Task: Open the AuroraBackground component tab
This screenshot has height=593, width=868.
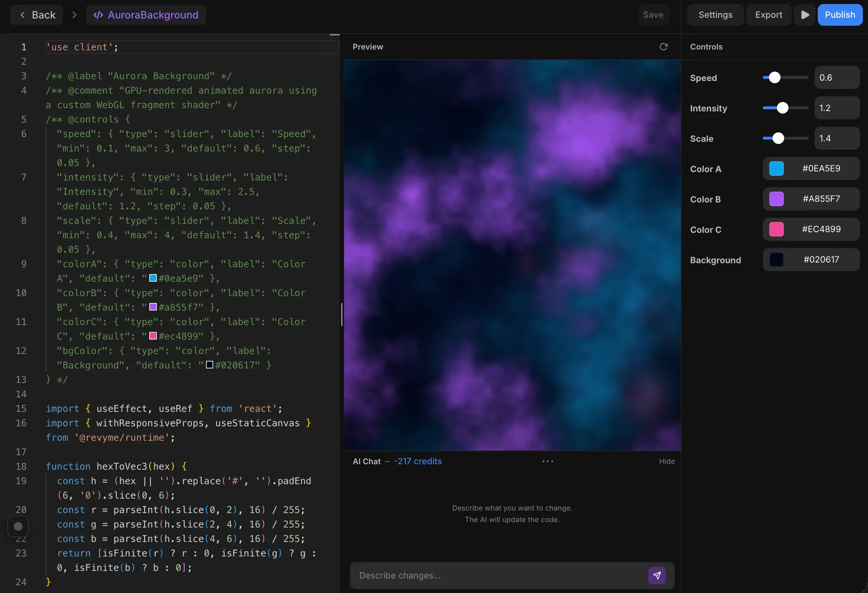Action: tap(146, 15)
